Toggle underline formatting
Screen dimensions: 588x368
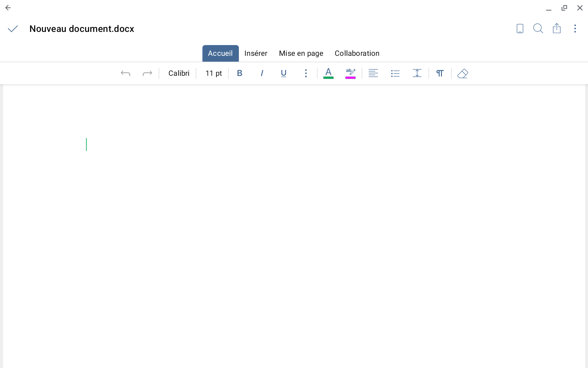[284, 73]
